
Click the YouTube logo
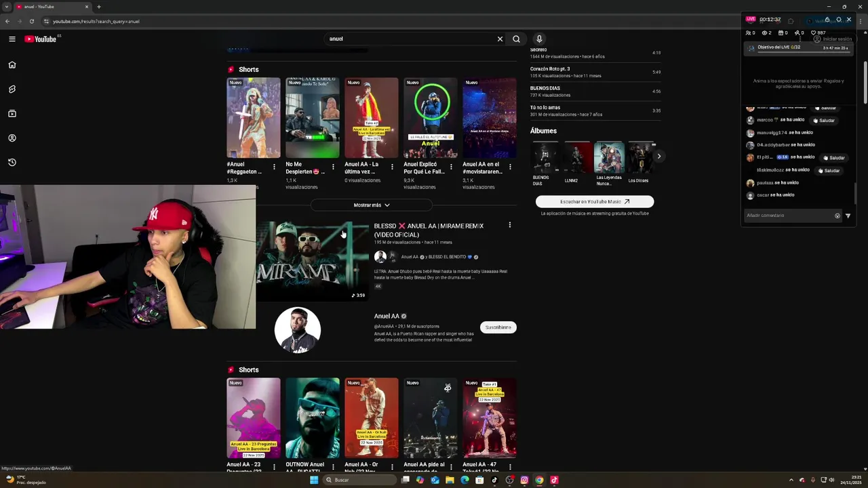point(41,39)
